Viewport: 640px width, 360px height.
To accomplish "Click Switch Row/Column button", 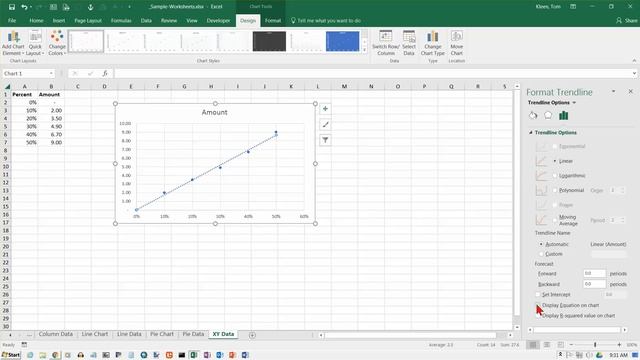I will [386, 43].
